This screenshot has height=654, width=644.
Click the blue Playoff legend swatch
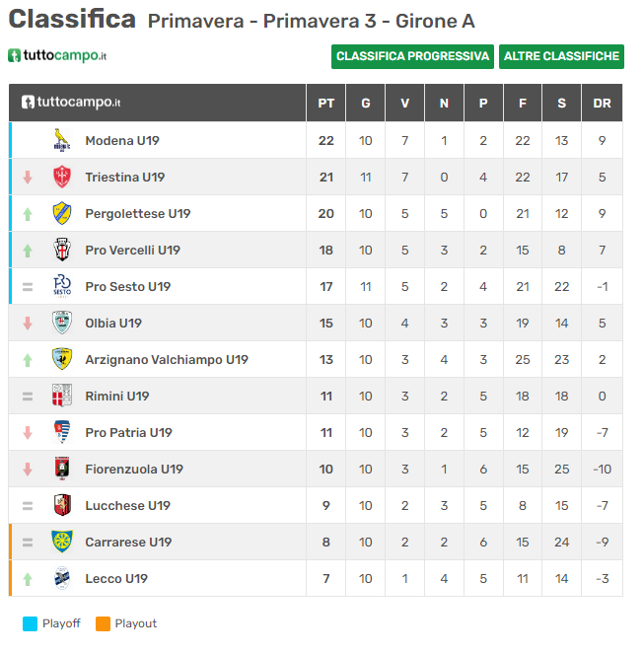[30, 623]
